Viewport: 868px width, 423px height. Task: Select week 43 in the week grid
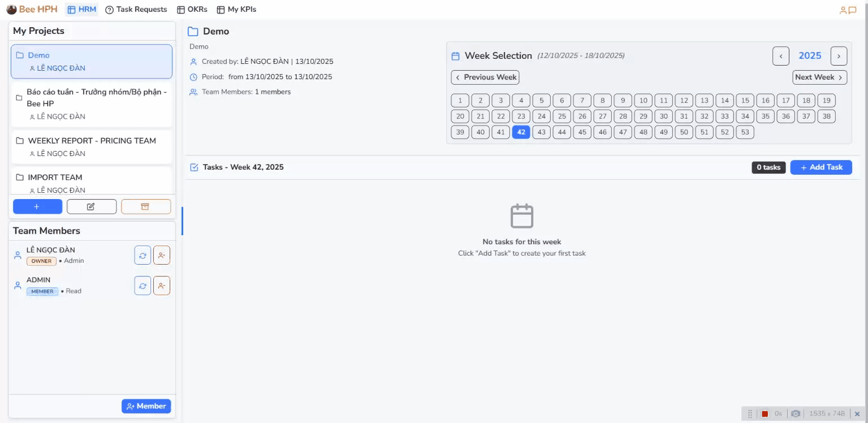[541, 132]
